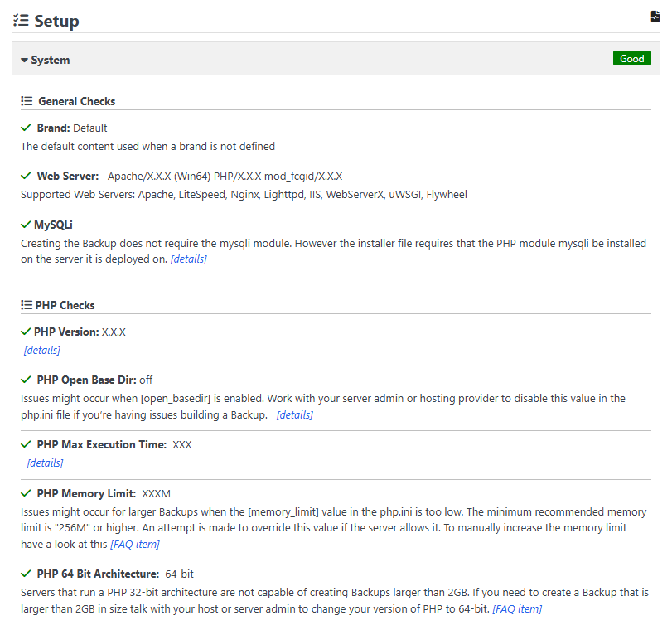
Task: Click the PHP Open Base Dir title
Action: [86, 380]
